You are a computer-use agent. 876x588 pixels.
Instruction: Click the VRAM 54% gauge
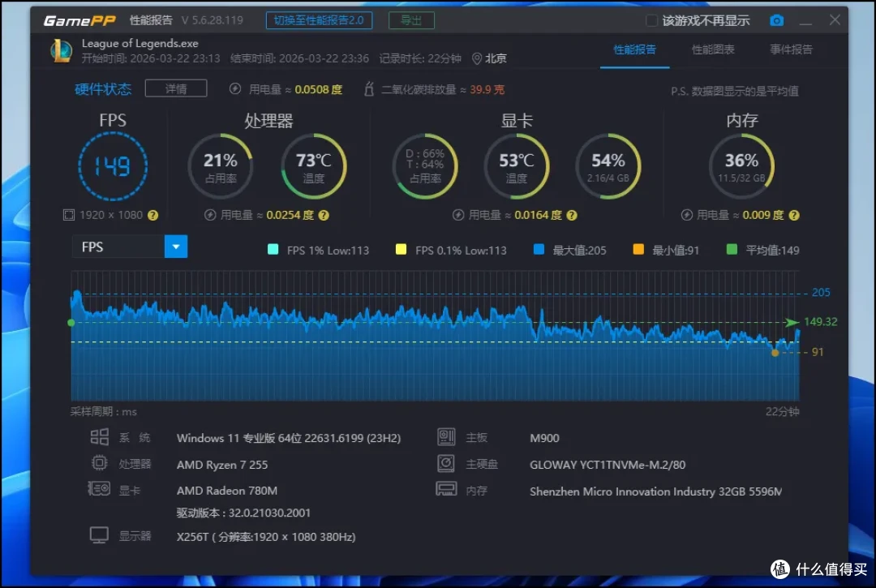tap(608, 166)
